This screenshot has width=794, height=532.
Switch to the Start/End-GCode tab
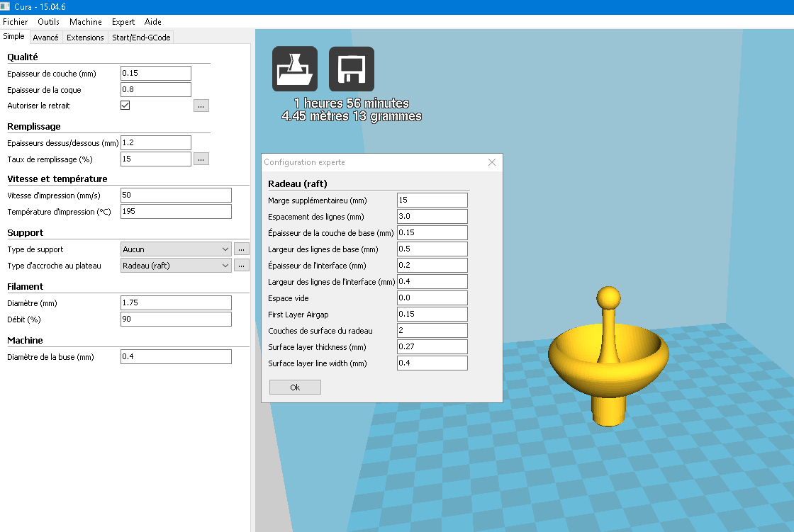tap(141, 38)
